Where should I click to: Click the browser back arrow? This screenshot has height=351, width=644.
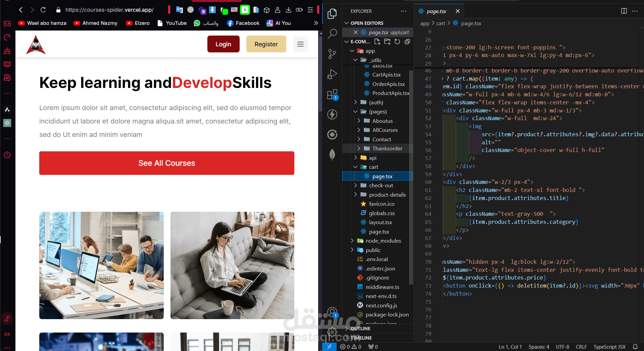[21, 10]
